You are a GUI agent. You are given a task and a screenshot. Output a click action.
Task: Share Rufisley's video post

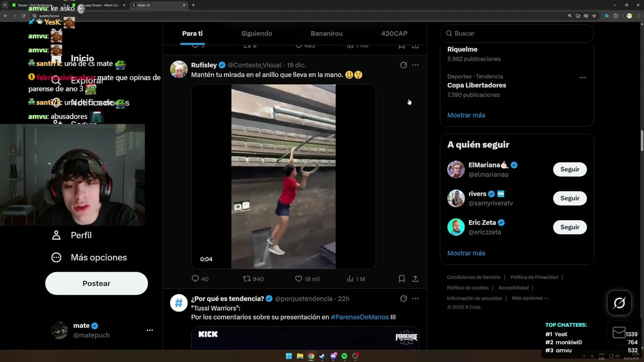415,279
